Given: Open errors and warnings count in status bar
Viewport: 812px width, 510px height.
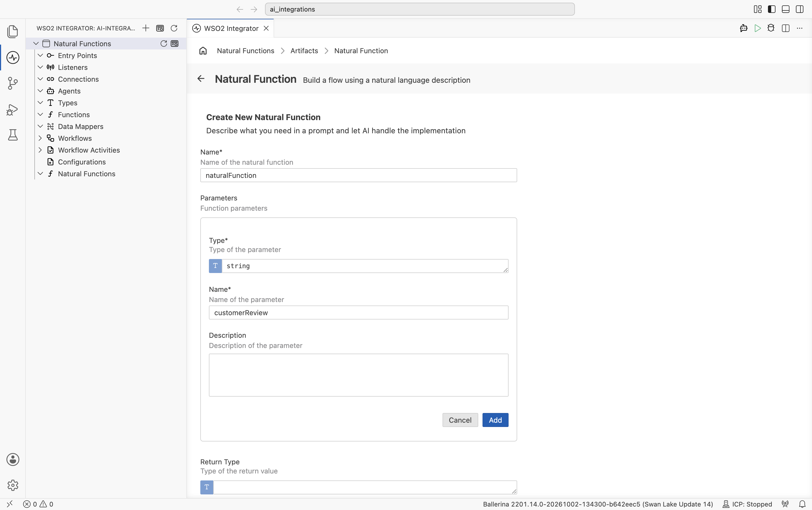Looking at the screenshot, I should 38,504.
